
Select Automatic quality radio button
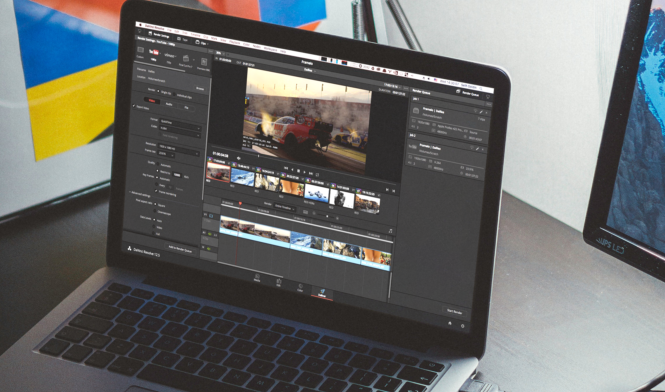tap(158, 164)
